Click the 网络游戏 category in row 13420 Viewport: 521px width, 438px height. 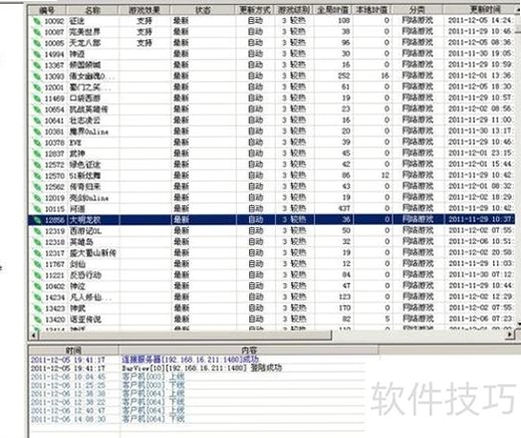(x=417, y=319)
